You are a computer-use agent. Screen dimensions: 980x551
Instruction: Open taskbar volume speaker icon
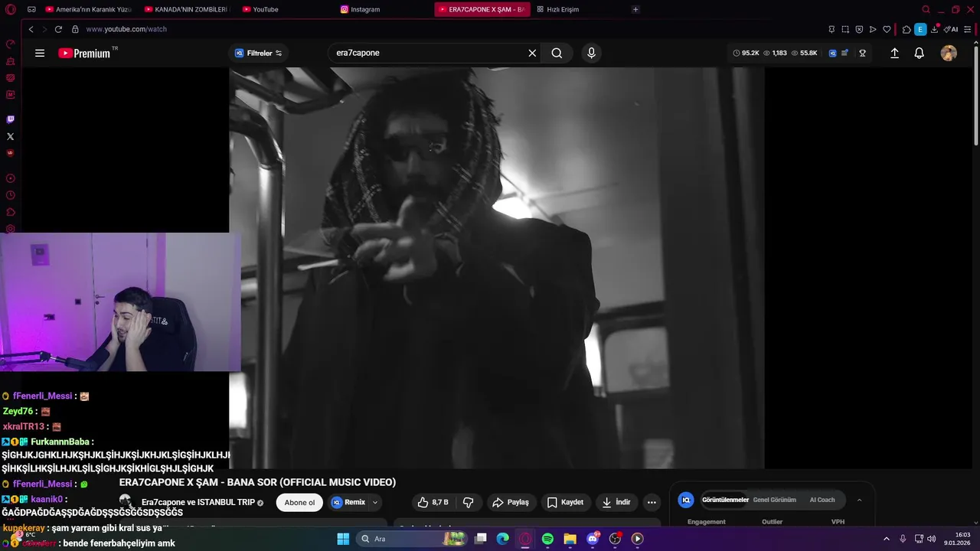tap(932, 539)
